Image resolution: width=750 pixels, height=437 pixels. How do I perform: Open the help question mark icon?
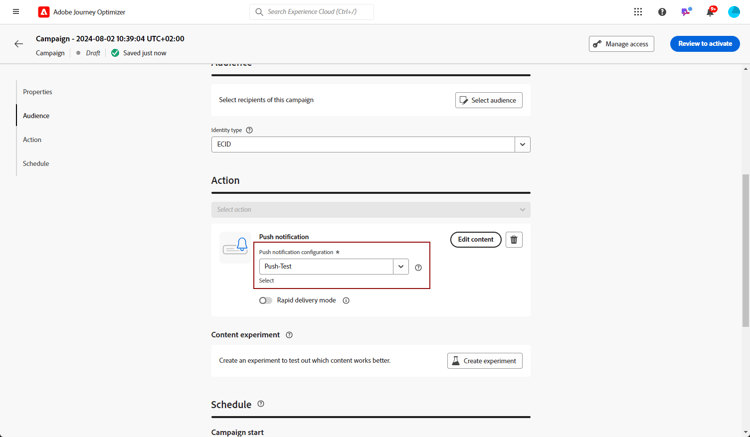(x=662, y=12)
